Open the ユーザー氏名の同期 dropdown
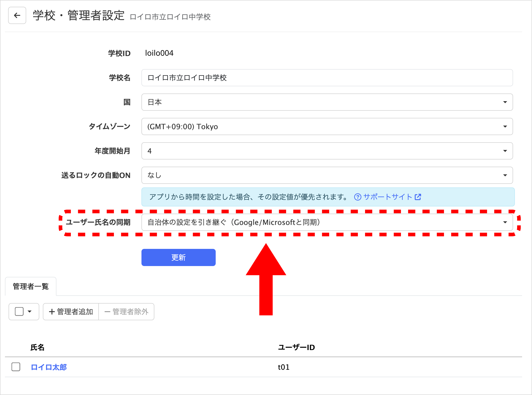Screen dimensions: 532x395 click(327, 222)
